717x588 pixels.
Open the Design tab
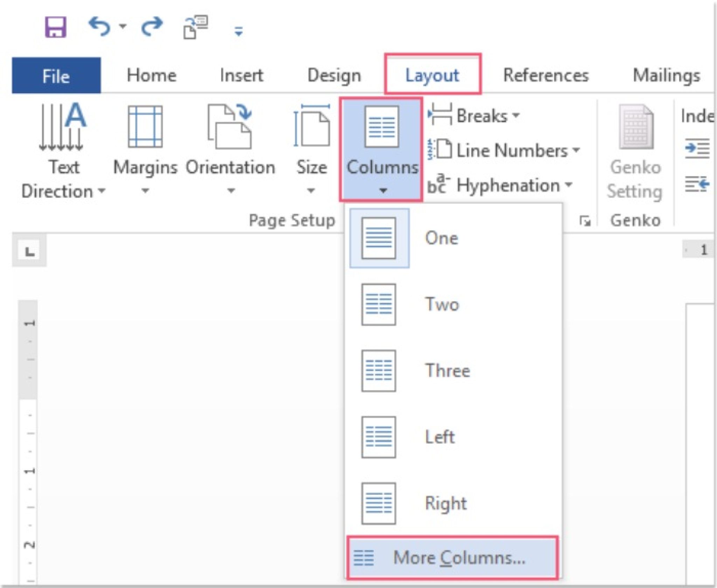[x=334, y=75]
